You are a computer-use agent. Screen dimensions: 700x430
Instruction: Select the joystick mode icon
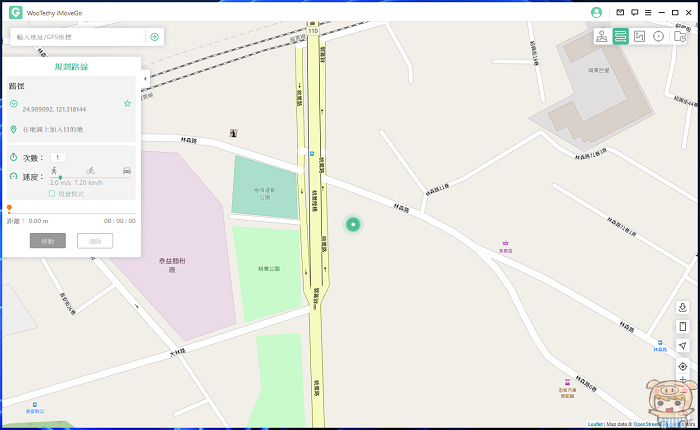tap(602, 36)
